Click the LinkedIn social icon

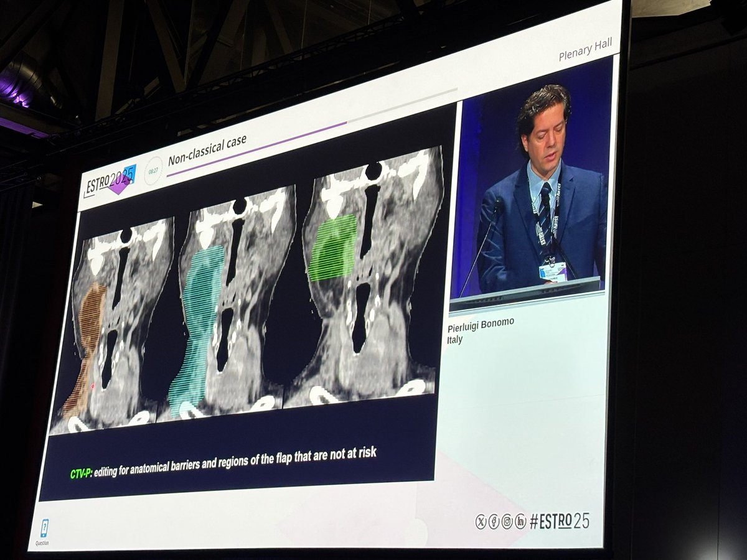(x=520, y=521)
